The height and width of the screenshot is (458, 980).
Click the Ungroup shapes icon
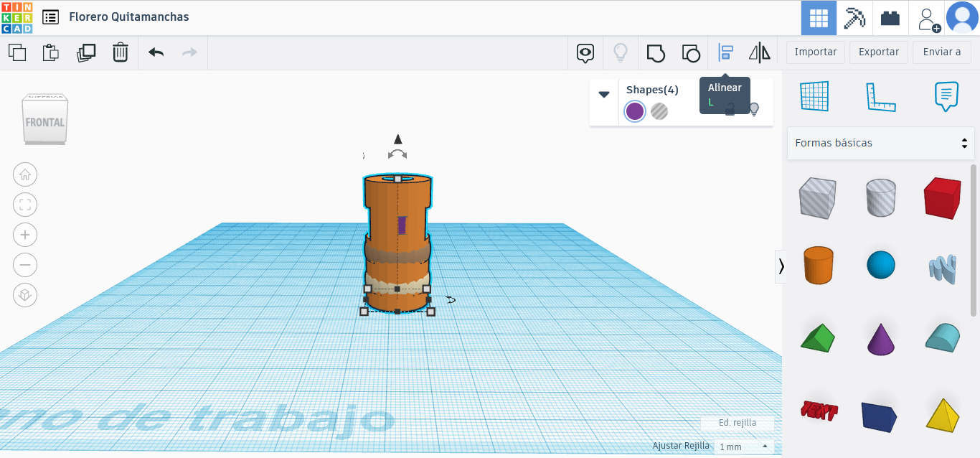(x=690, y=52)
